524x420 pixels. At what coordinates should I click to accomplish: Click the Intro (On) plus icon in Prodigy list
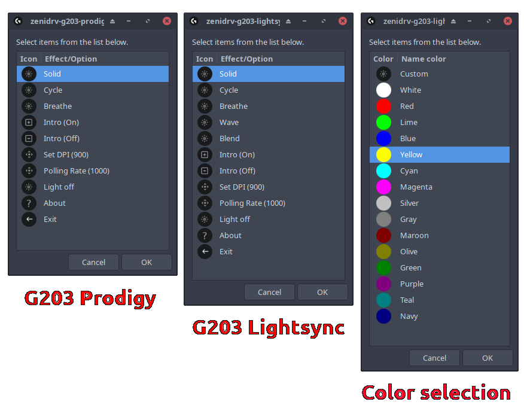(x=29, y=122)
